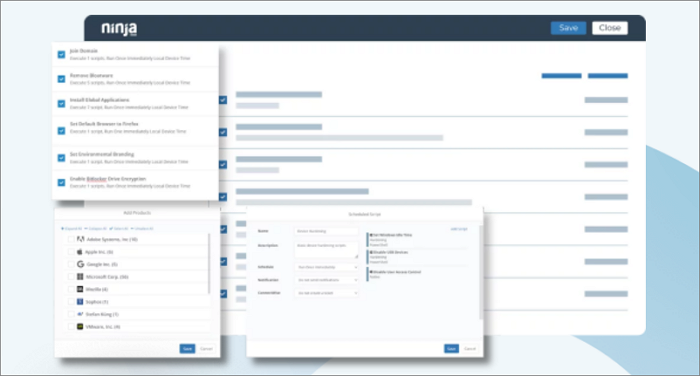Click the Microsoft logo icon

pyautogui.click(x=80, y=277)
